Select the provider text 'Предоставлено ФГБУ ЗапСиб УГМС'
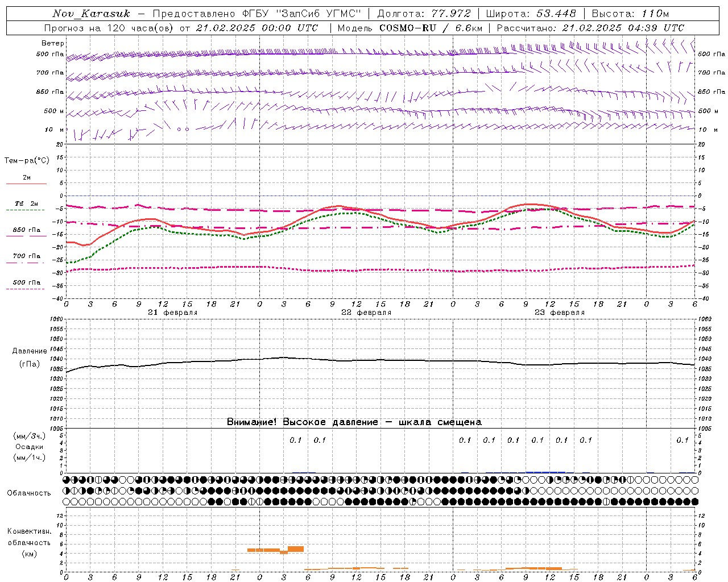 click(x=257, y=14)
